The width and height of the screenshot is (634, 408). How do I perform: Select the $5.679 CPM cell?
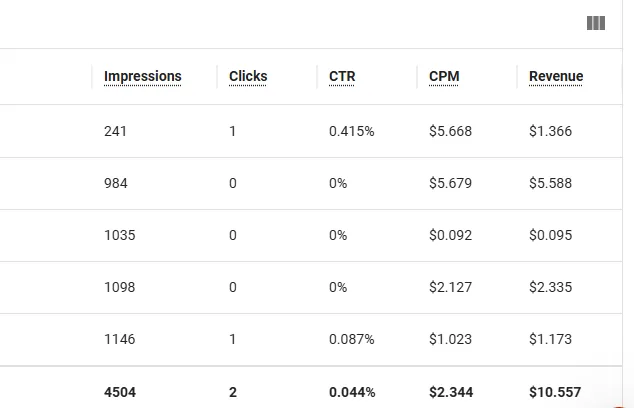point(450,183)
